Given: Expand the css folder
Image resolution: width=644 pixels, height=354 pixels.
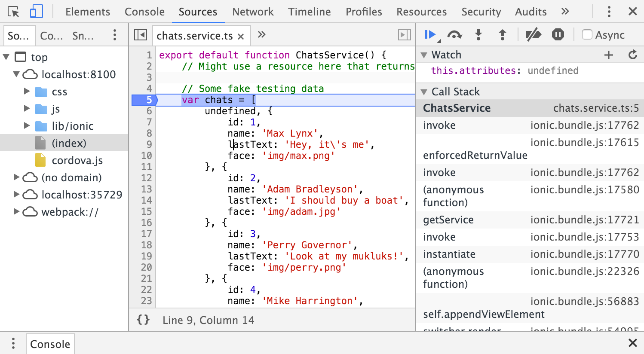Looking at the screenshot, I should click(27, 91).
